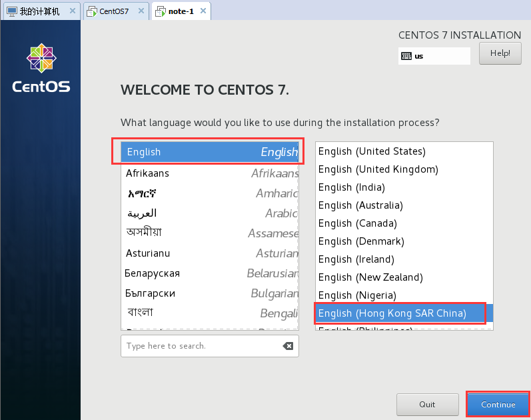Screen dimensions: 531x420
Task: Switch to the 我的计算机 tab
Action: pos(42,11)
